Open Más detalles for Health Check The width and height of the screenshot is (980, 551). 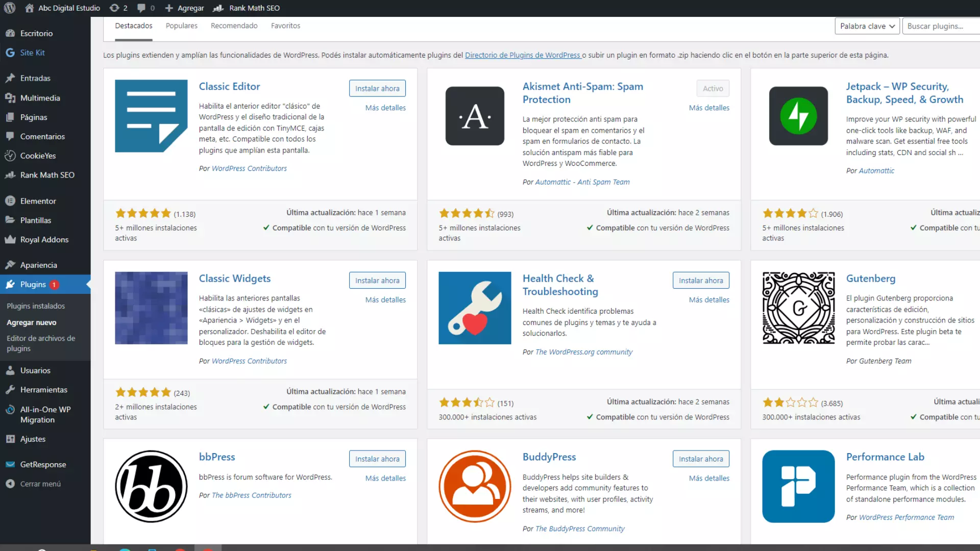(x=709, y=300)
